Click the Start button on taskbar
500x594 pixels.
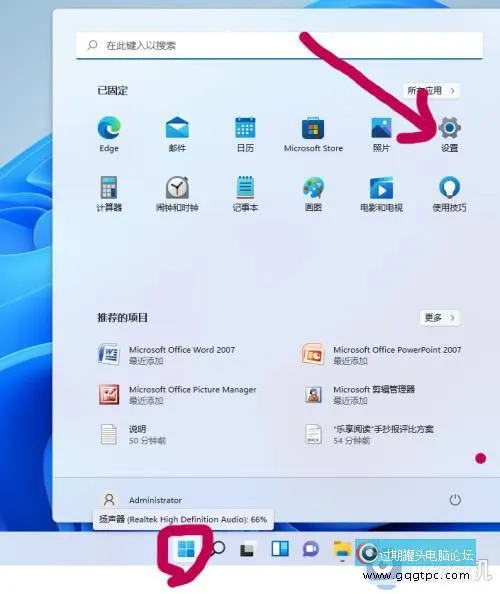click(186, 548)
